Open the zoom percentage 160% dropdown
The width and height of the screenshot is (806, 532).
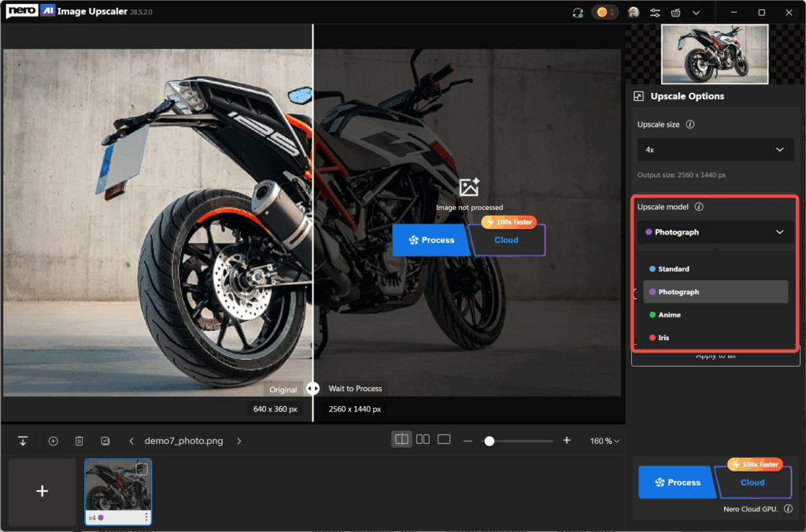tap(604, 441)
